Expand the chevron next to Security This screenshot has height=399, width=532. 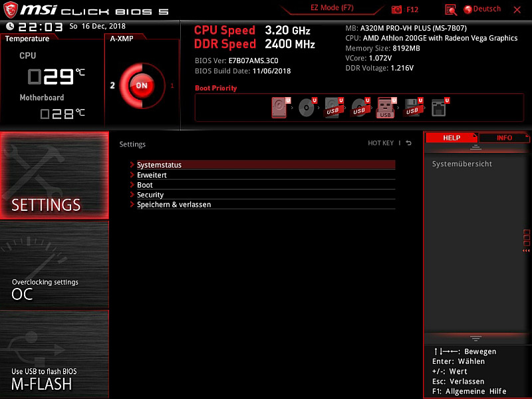pos(132,194)
